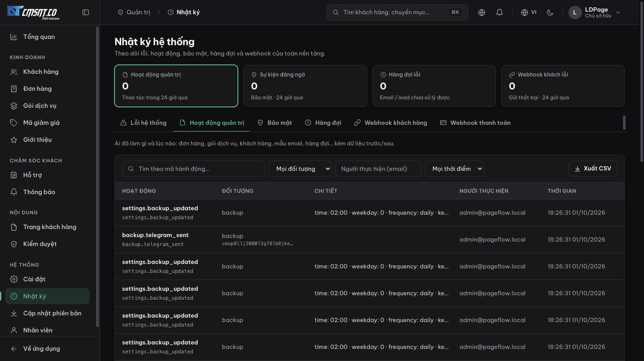This screenshot has height=361, width=644.
Task: Open Mọi thời điểm time filter
Action: [x=454, y=169]
